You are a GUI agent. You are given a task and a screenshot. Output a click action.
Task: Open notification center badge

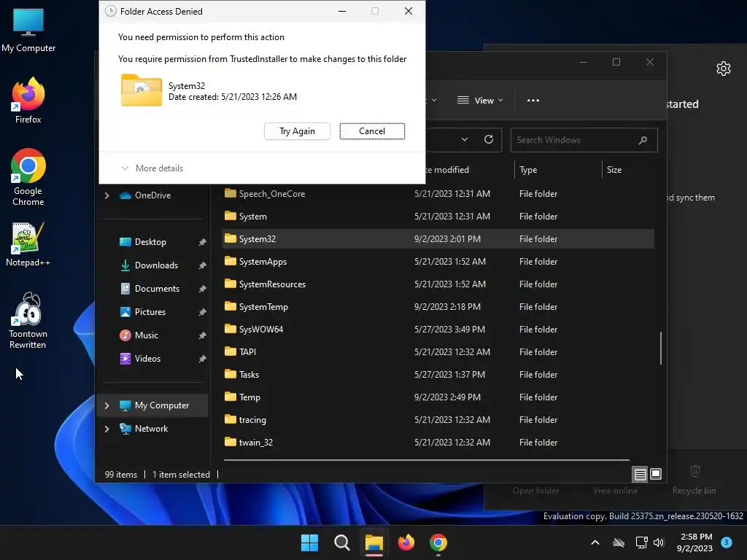coord(726,542)
